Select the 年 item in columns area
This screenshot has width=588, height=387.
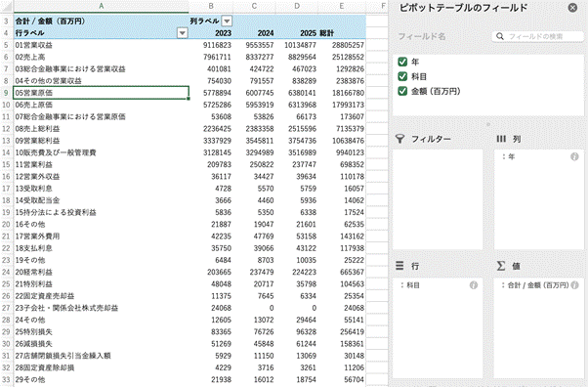(x=539, y=156)
